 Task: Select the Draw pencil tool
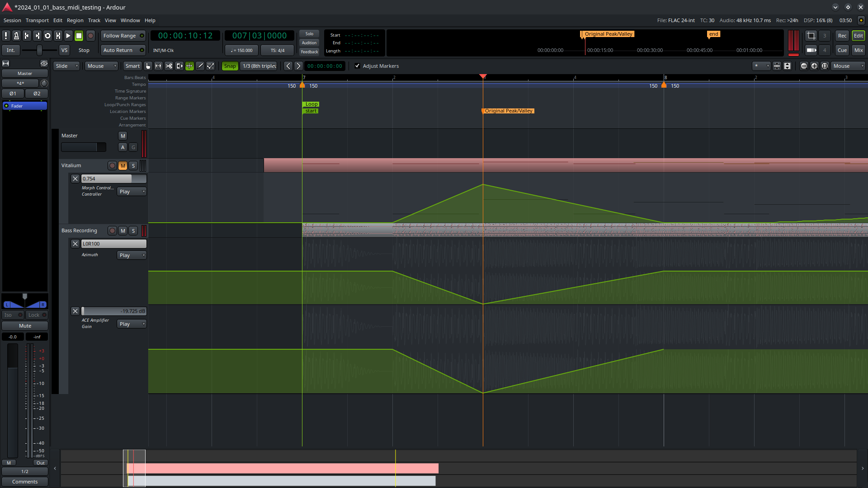pos(200,66)
